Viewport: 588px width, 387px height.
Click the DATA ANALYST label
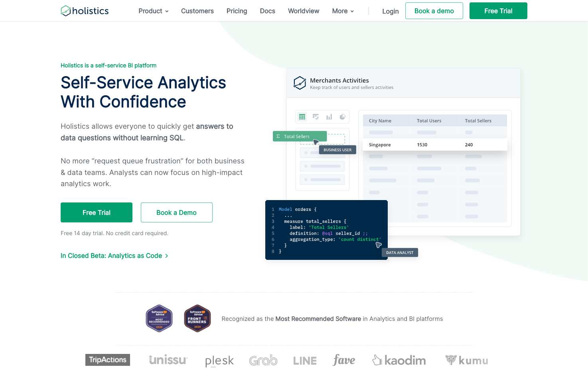click(x=400, y=253)
